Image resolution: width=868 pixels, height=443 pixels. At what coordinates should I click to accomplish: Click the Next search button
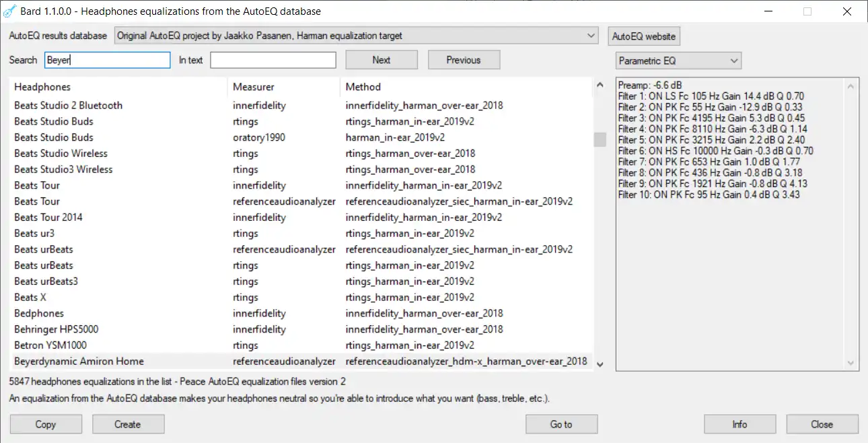click(x=382, y=60)
